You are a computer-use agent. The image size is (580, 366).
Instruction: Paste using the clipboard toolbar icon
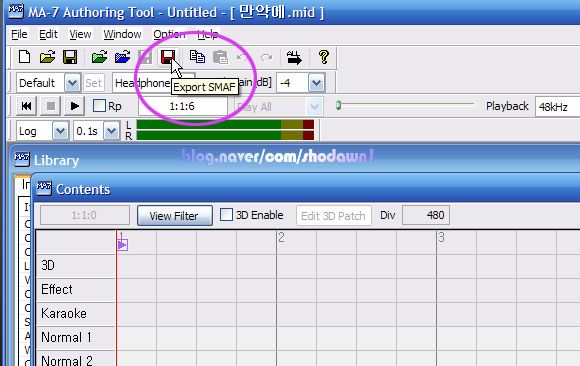pos(220,57)
